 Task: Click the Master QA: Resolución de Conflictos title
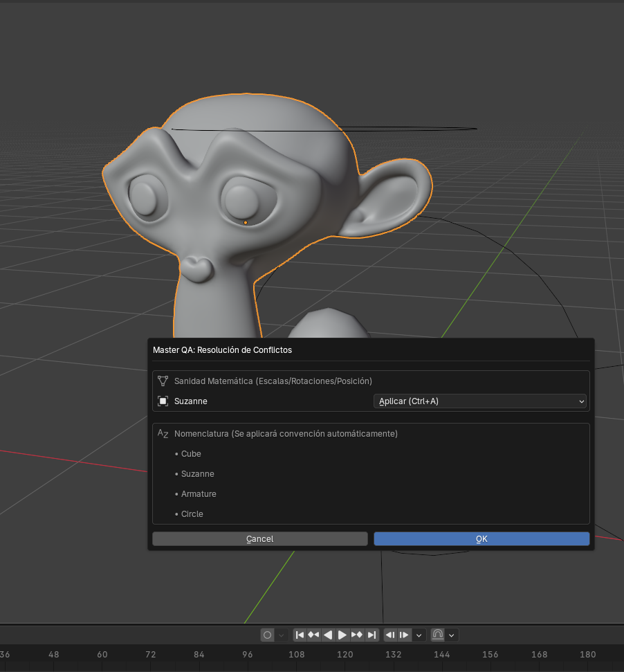pyautogui.click(x=222, y=349)
